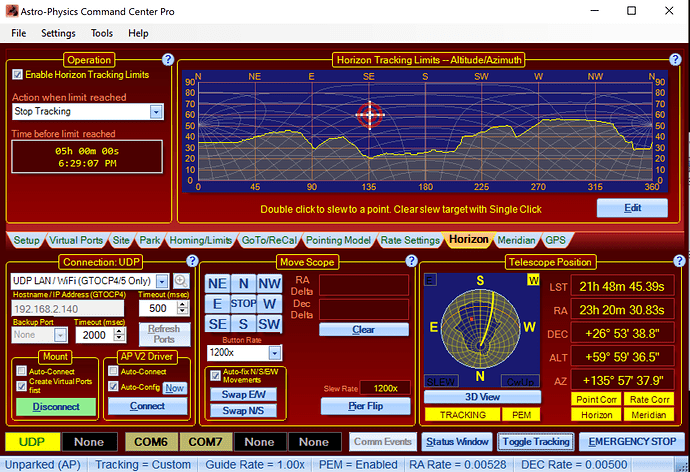Open the Tools menu
The height and width of the screenshot is (472, 690).
(x=102, y=33)
